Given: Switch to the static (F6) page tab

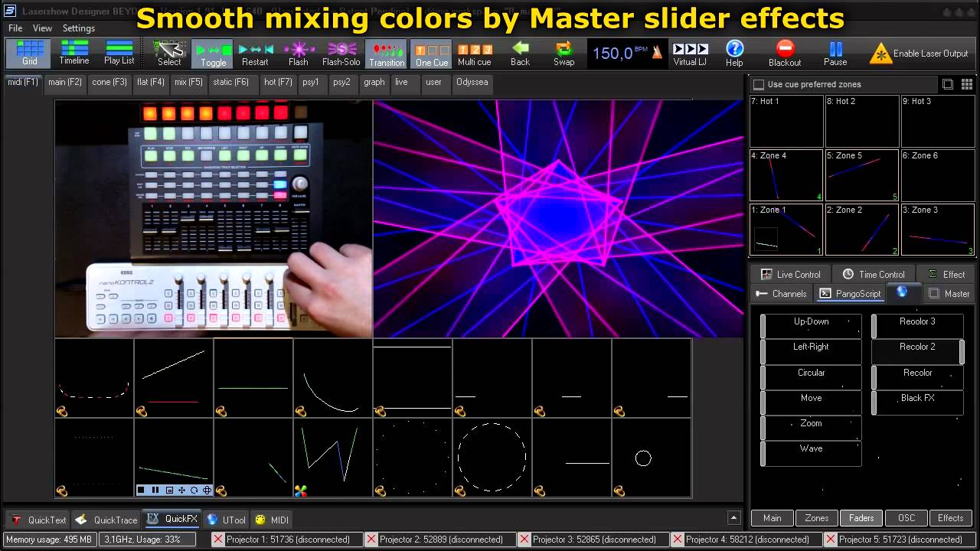Looking at the screenshot, I should [231, 82].
